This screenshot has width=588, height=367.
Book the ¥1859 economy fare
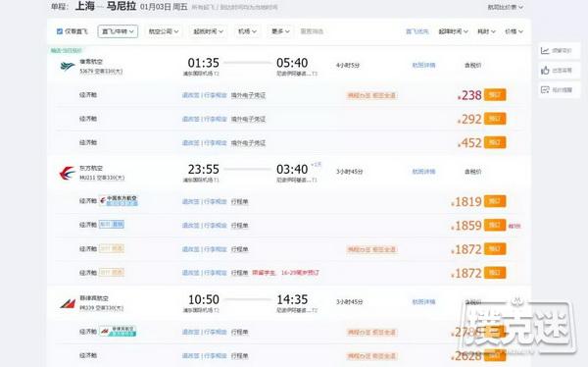pyautogui.click(x=495, y=225)
